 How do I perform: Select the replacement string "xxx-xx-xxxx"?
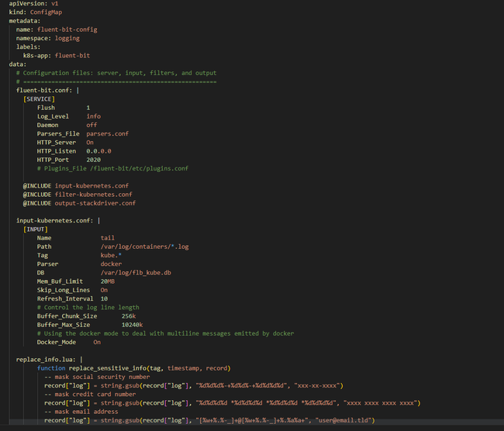click(316, 385)
